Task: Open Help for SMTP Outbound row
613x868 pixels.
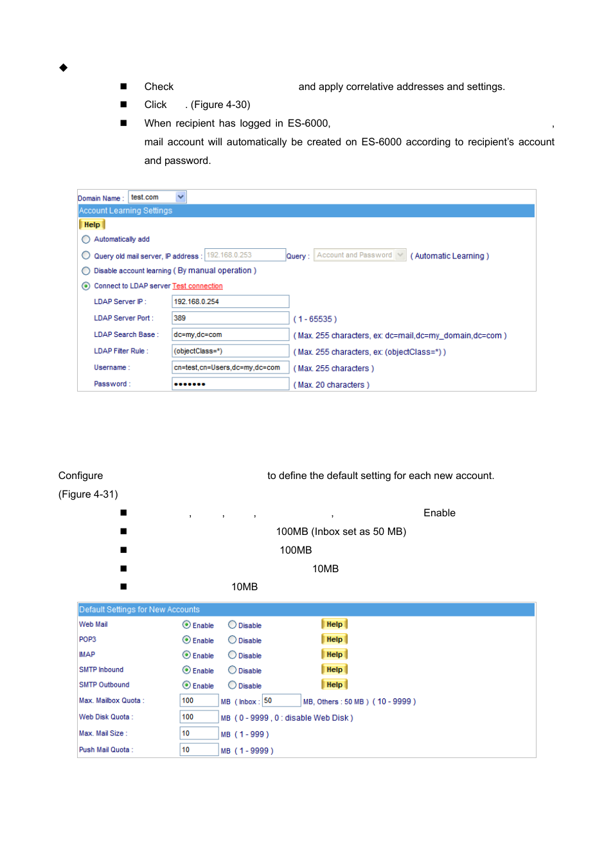Action: [x=334, y=685]
